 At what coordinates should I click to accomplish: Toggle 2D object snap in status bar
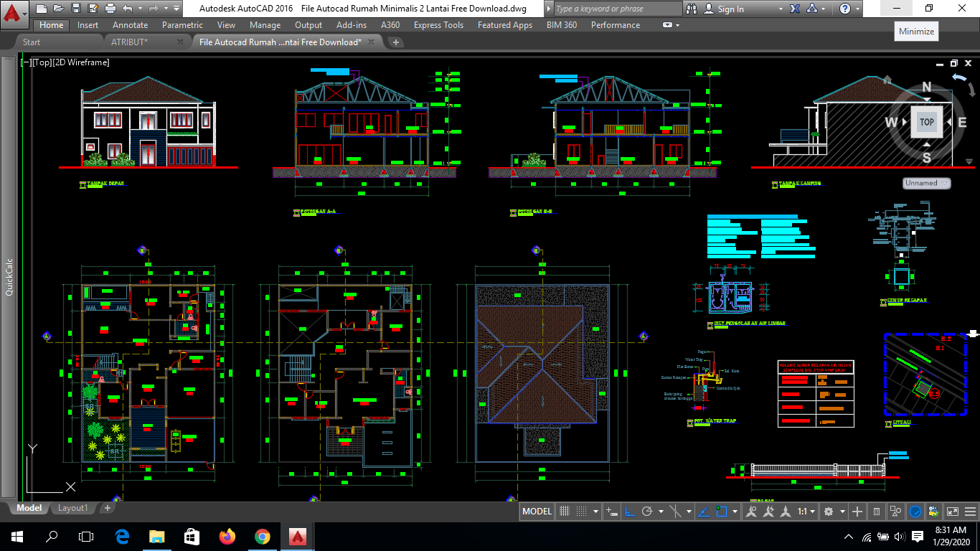(721, 512)
